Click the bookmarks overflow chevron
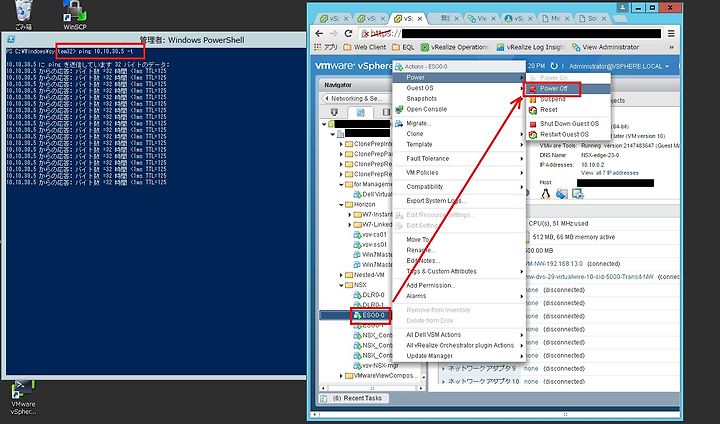The image size is (720, 424). click(x=671, y=47)
